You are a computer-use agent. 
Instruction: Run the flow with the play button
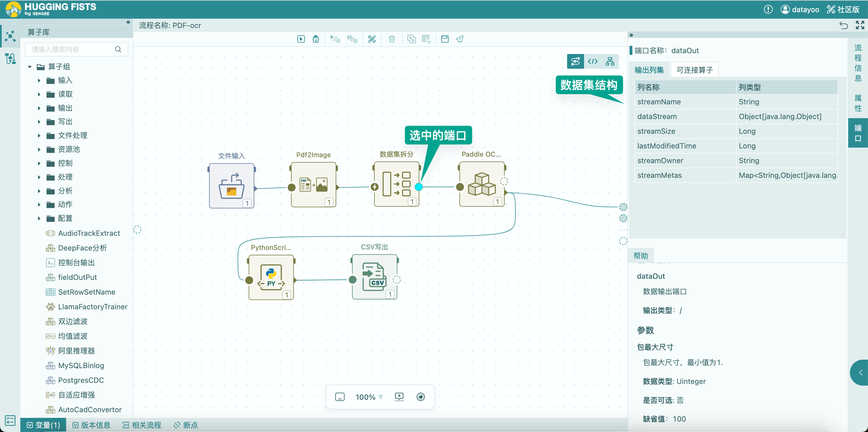[x=301, y=39]
